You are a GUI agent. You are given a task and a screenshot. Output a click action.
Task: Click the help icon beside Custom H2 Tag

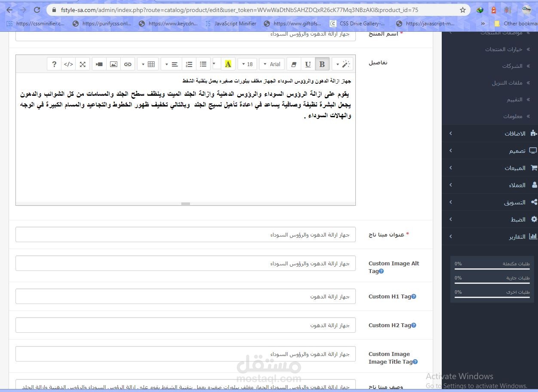pos(414,325)
